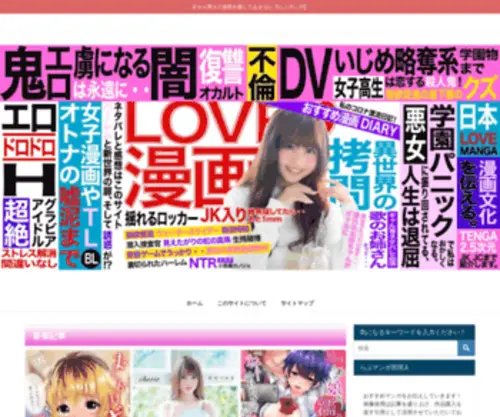This screenshot has width=500, height=417.
Task: Open the middle photo article thumbnail
Action: click(186, 383)
